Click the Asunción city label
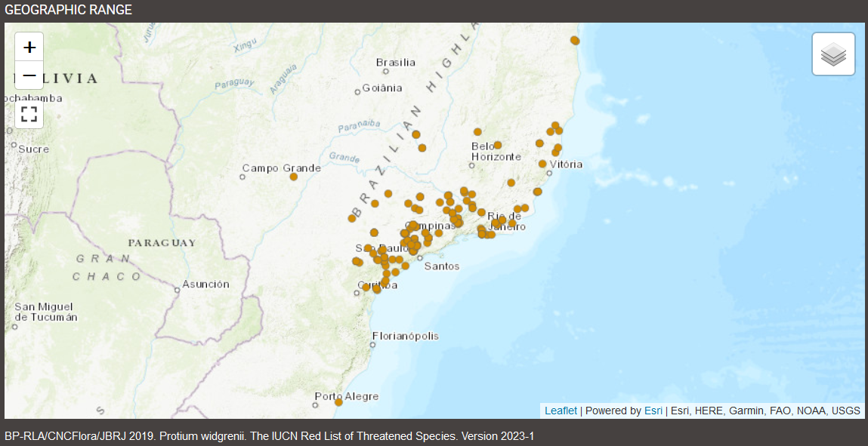Viewport: 868px width, 446px height. tap(205, 285)
